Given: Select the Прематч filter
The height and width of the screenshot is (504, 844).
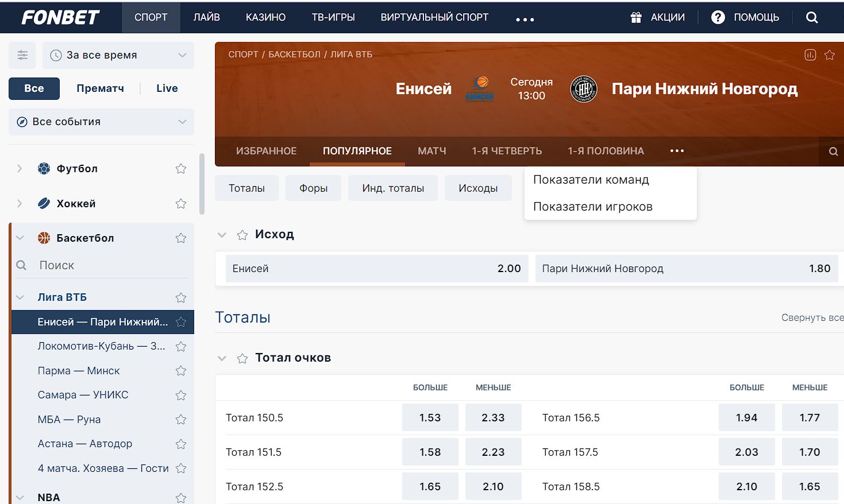Looking at the screenshot, I should point(101,88).
